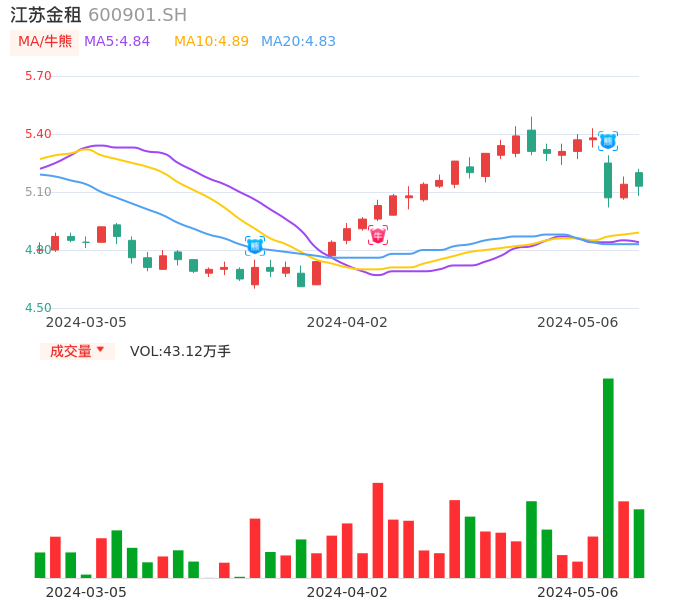Click the 2024-04-02 date label under price chart

346,322
